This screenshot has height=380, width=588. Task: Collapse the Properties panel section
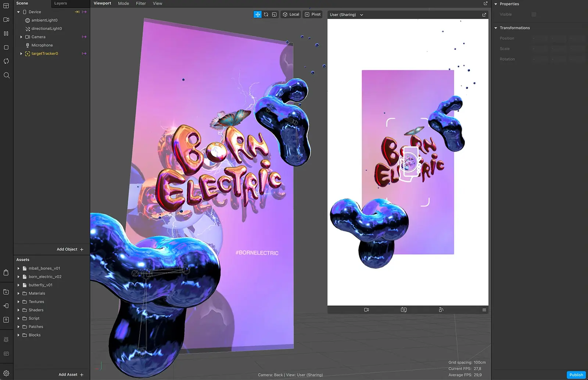[x=496, y=4]
